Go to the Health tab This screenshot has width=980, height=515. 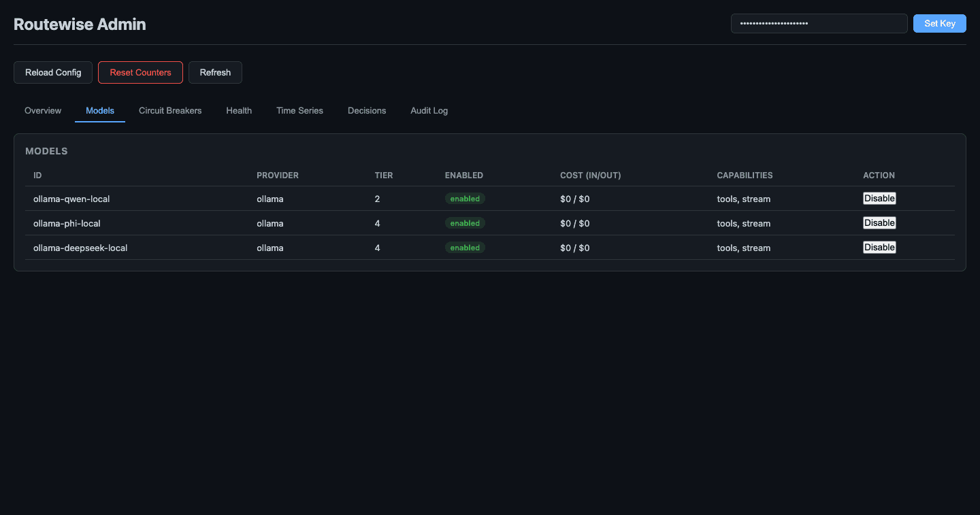(239, 110)
